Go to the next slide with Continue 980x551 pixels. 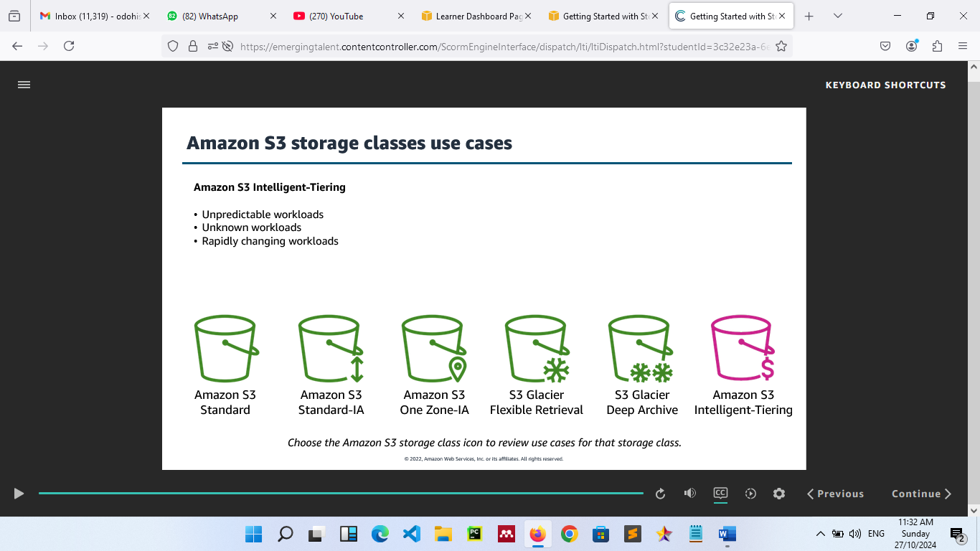(x=921, y=494)
